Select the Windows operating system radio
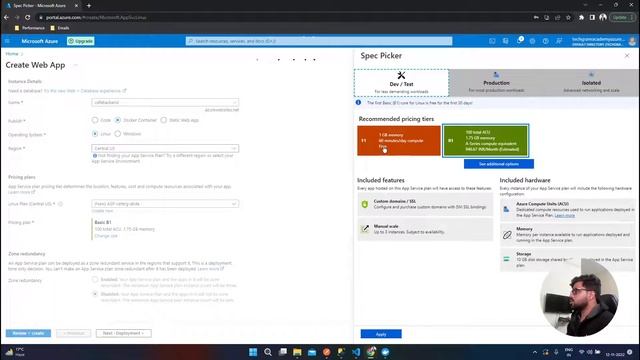Screen dimensions: 640x360 click(118, 134)
